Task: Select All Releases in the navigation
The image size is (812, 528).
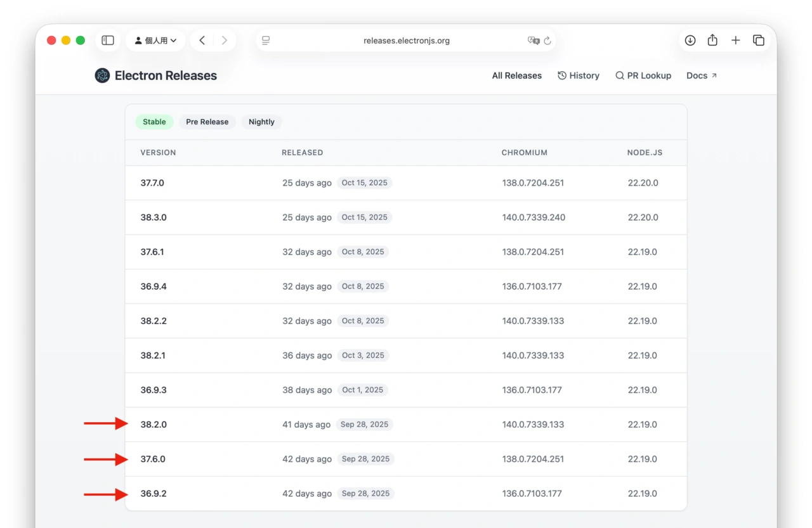Action: pos(516,75)
